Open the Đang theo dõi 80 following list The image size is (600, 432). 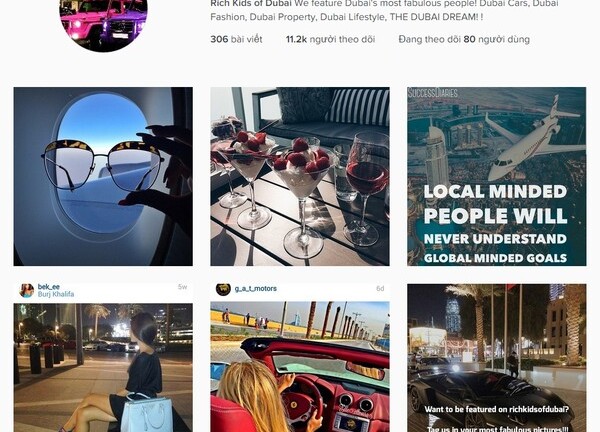[464, 39]
